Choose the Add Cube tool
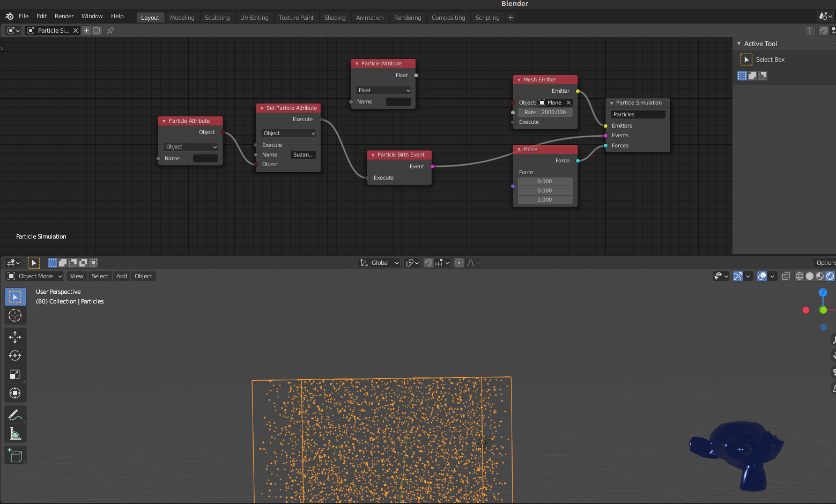 (15, 456)
